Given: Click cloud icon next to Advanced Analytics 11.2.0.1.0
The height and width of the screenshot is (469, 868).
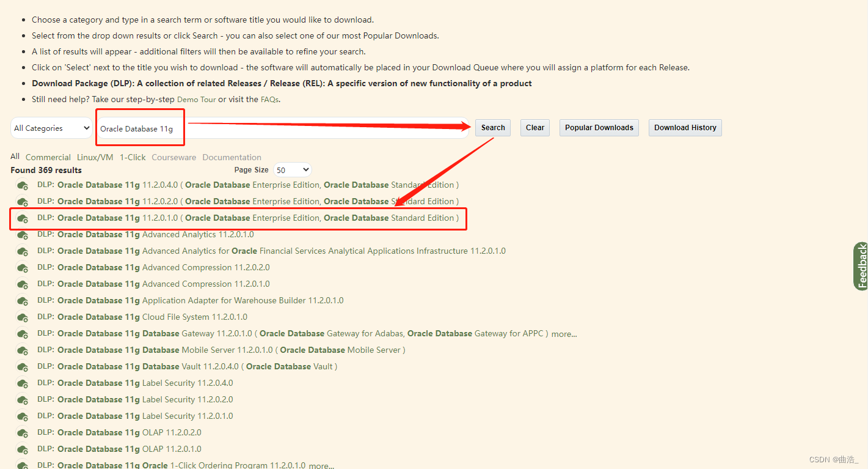Looking at the screenshot, I should coord(23,235).
